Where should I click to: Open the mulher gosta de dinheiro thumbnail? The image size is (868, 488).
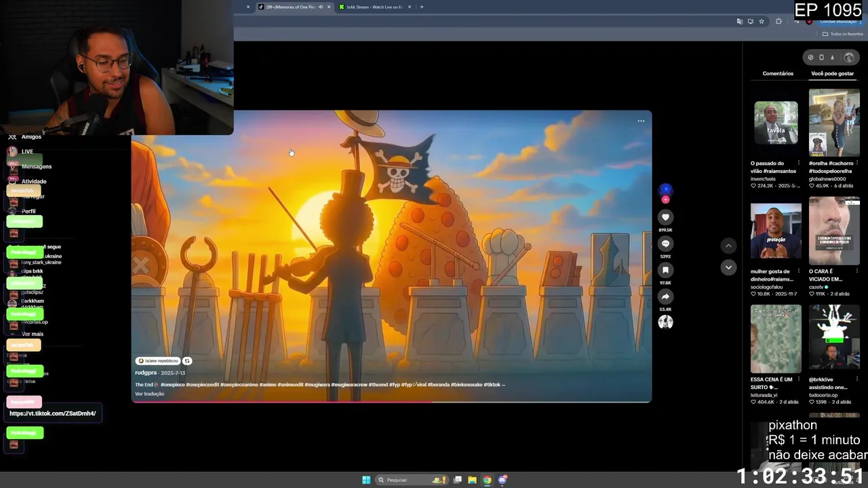pos(776,231)
